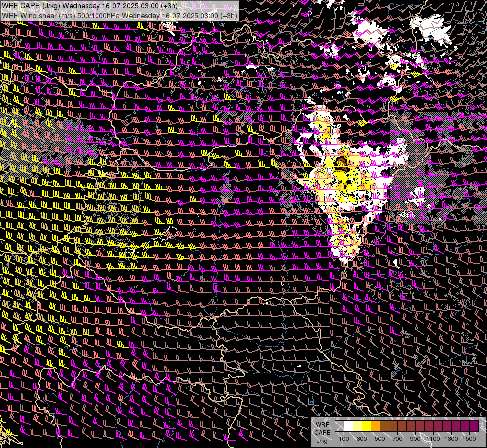The image size is (487, 448).
Task: Click the '1300' legend value label
Action: click(x=451, y=439)
